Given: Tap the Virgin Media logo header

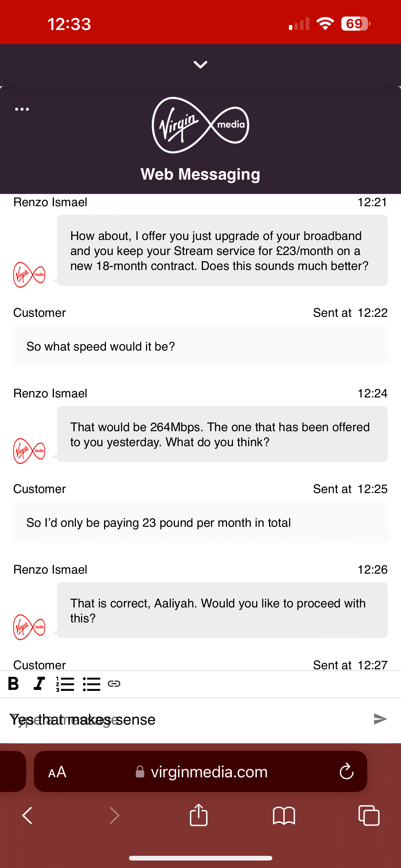Looking at the screenshot, I should coord(200,125).
